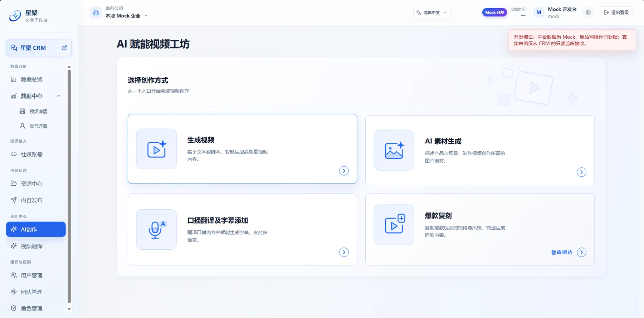This screenshot has width=644, height=318.
Task: Open the 星聚 CRM button
Action: tap(39, 48)
